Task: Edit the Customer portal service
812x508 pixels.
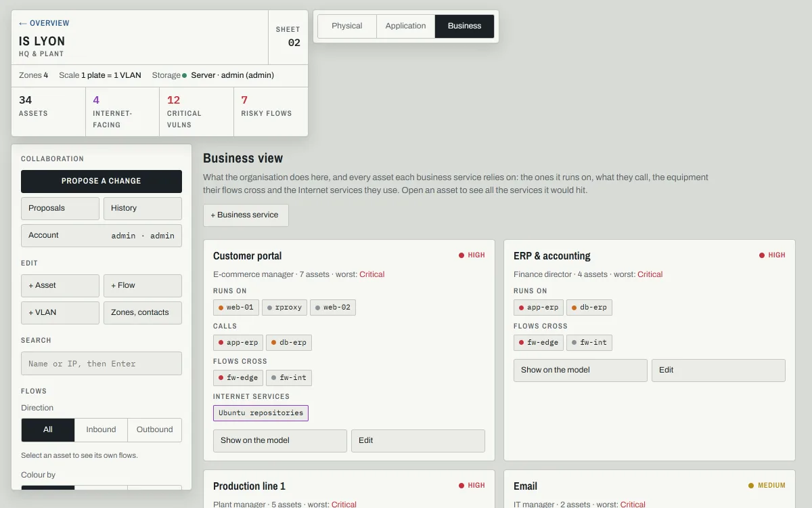Action: [x=418, y=441]
